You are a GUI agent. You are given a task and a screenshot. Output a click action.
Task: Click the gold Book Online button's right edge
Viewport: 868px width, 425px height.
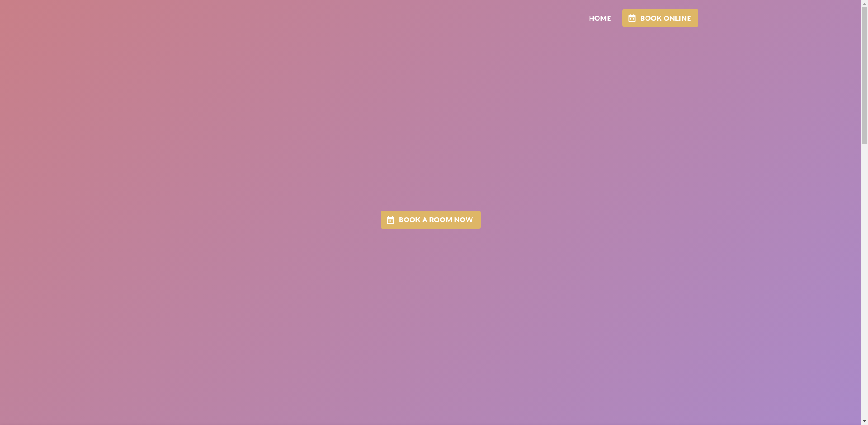(695, 18)
